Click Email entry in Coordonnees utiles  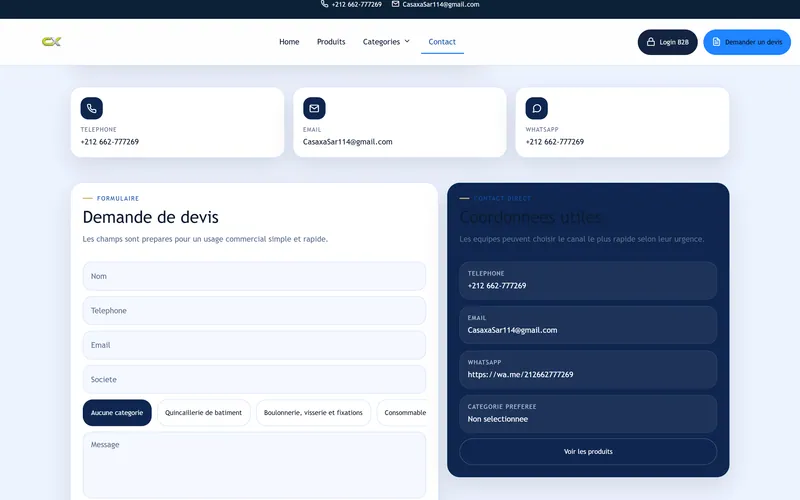588,325
